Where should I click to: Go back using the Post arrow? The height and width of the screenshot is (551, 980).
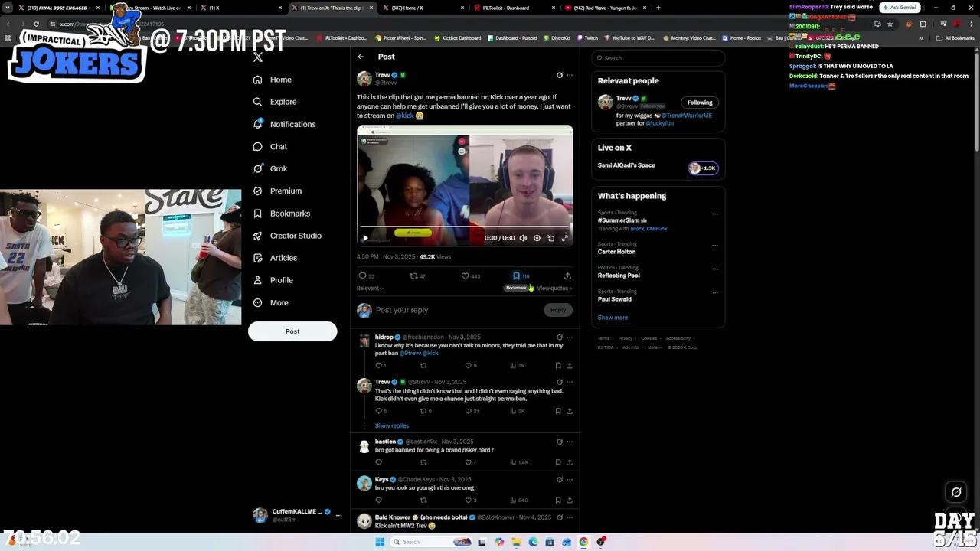click(x=361, y=57)
